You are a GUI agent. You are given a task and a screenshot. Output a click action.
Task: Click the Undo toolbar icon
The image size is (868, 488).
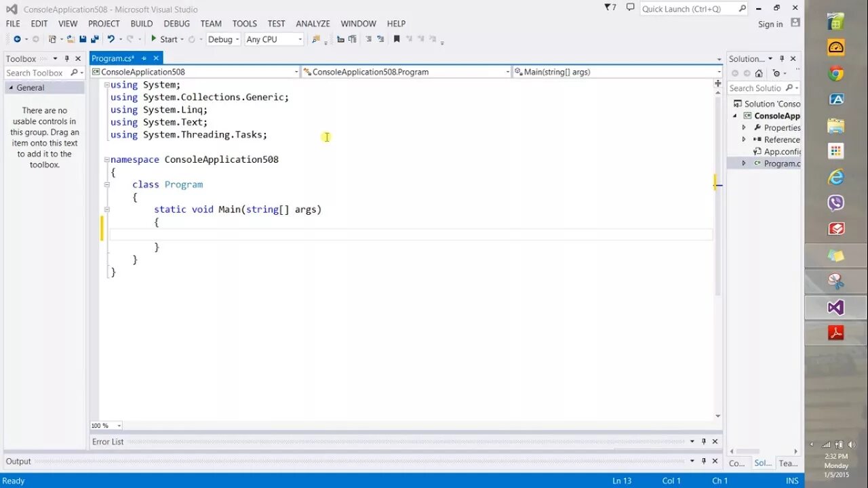pyautogui.click(x=111, y=39)
